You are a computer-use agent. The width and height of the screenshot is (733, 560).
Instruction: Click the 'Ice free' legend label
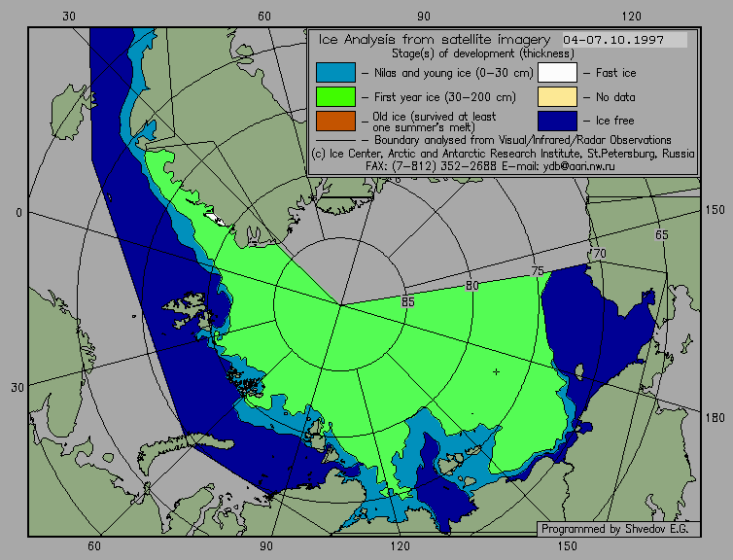coord(614,121)
